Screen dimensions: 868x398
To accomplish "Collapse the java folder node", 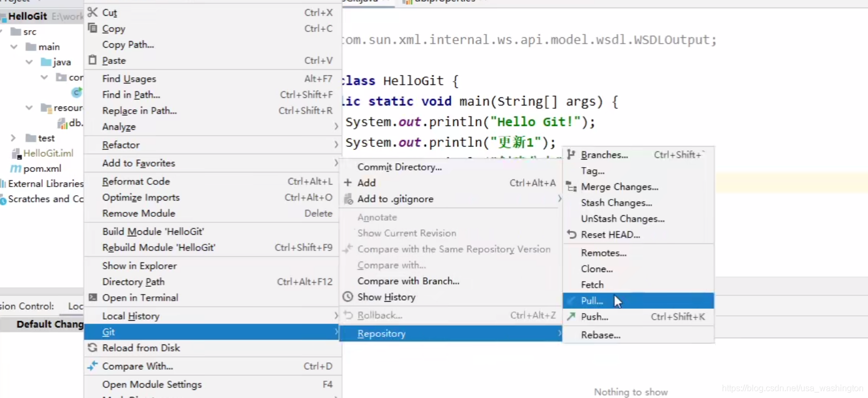I will (29, 62).
